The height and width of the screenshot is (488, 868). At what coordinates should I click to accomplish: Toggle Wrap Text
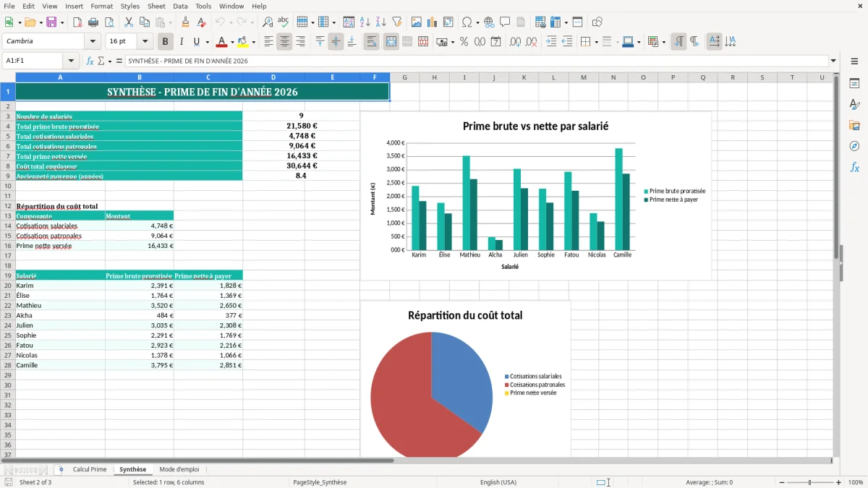point(371,42)
